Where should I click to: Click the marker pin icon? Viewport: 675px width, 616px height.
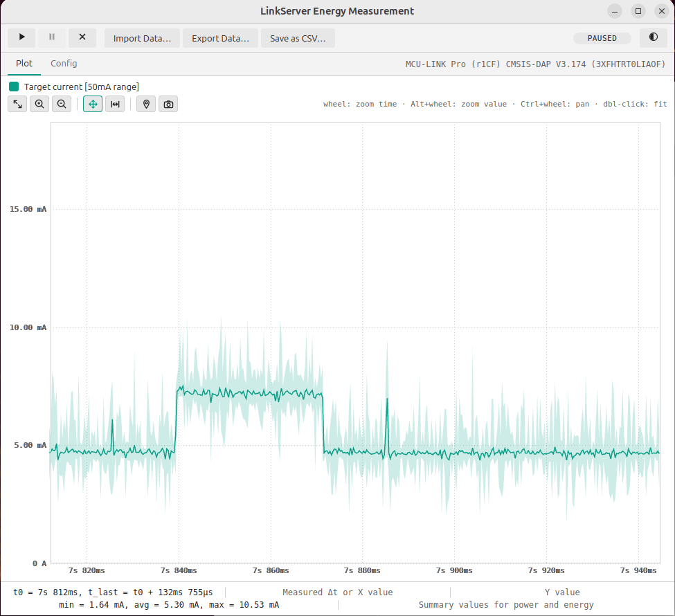pos(146,105)
